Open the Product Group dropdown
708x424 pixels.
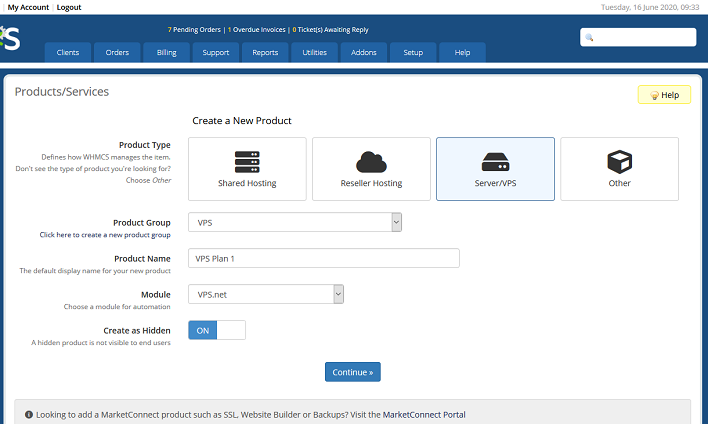click(295, 222)
